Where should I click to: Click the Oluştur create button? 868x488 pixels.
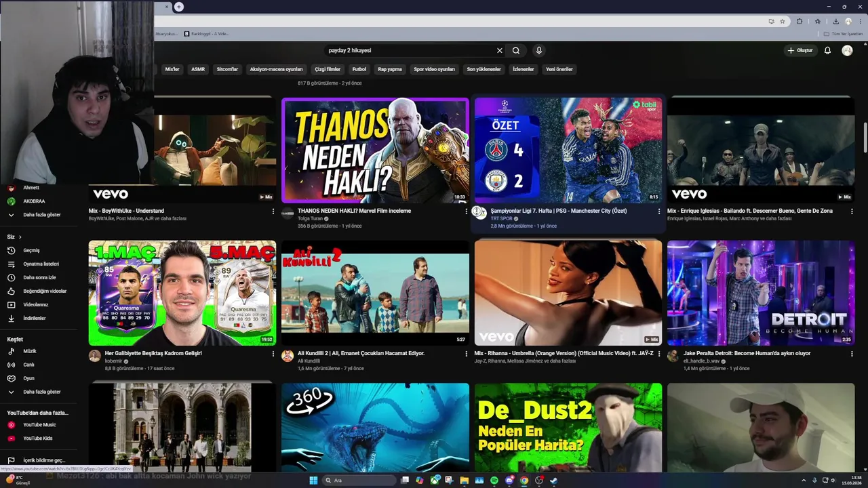point(800,50)
